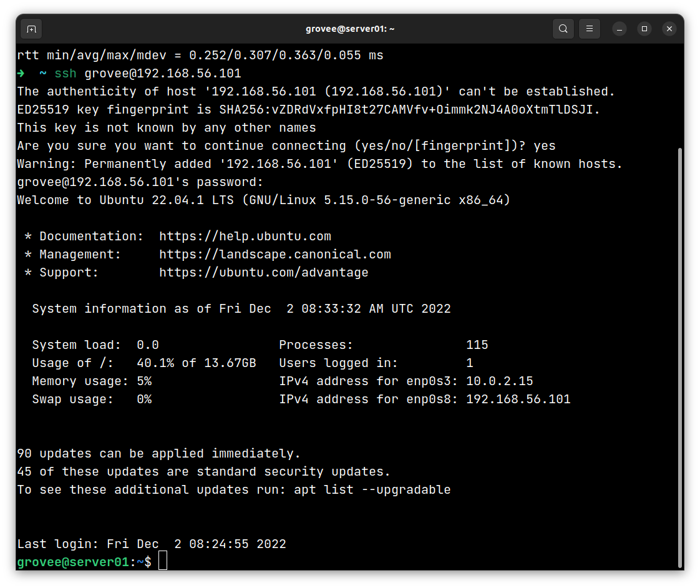Screen dimensions: 700x588
Task: Click the 'Last login: Fri Dec 2' line
Action: 152,544
